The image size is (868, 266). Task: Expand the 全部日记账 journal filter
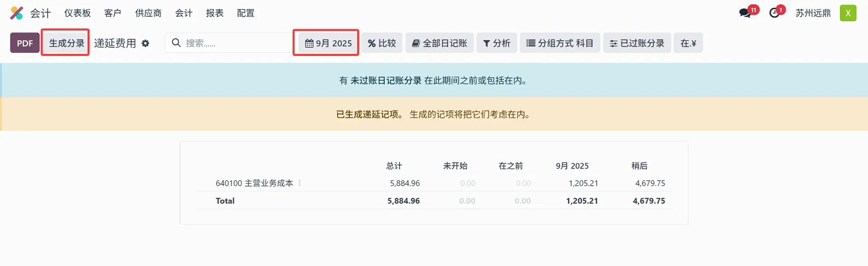[x=439, y=43]
